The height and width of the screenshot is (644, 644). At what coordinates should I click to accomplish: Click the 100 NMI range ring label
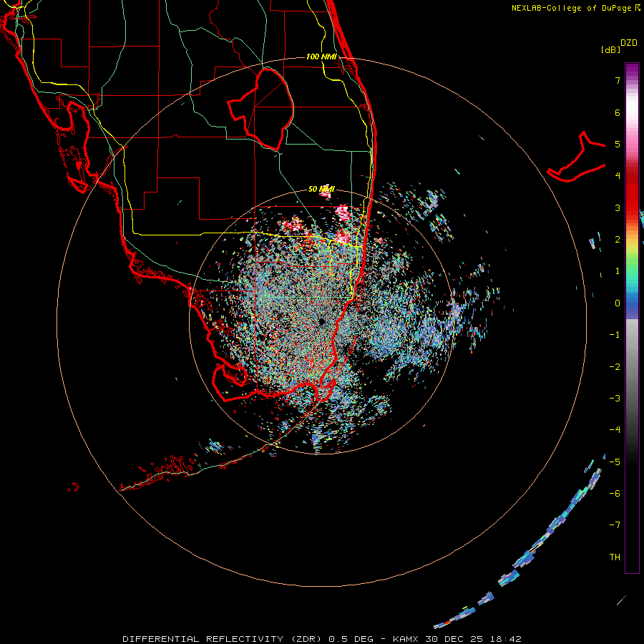(x=321, y=57)
